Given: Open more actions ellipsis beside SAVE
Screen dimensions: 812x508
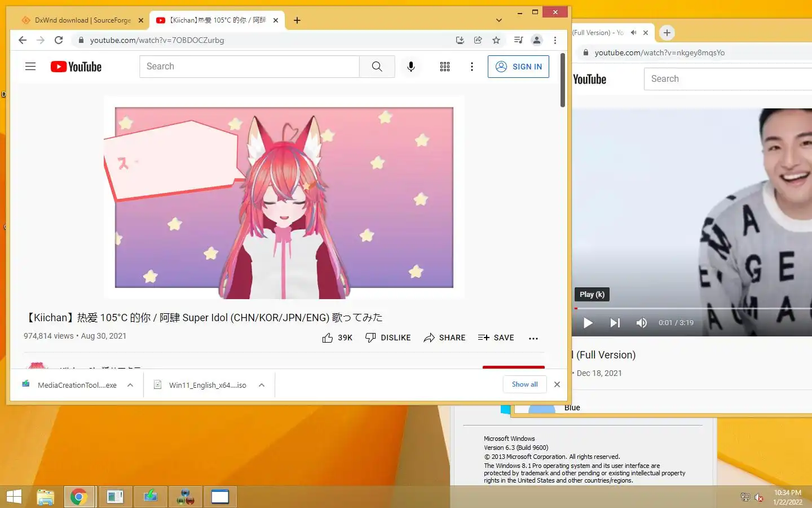Looking at the screenshot, I should [533, 338].
